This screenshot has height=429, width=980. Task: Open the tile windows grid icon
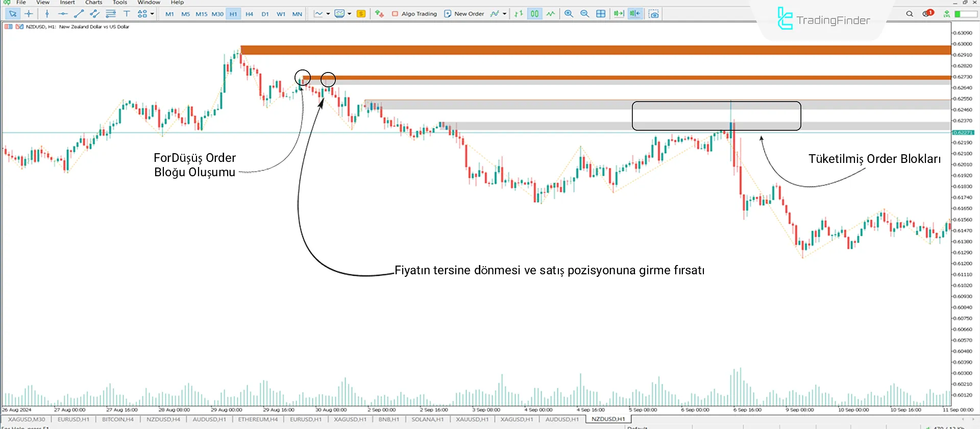point(601,14)
